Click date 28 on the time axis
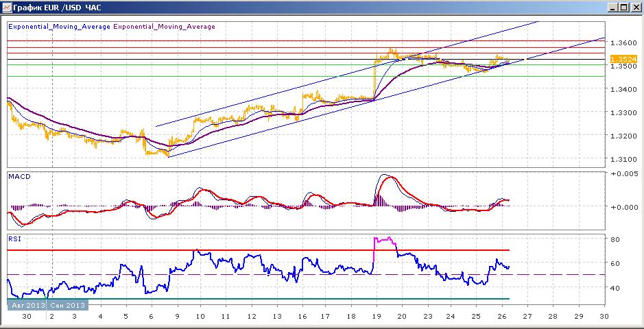644x329 pixels. pos(553,317)
